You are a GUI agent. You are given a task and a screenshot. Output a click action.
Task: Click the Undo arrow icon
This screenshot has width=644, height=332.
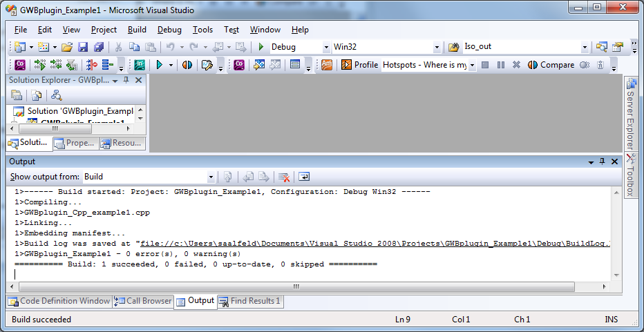(x=170, y=47)
